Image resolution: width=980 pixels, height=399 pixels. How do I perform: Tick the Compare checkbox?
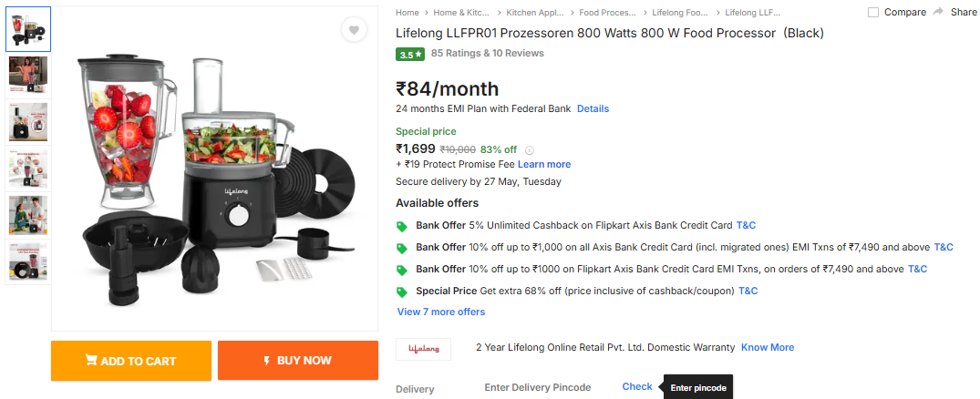pos(873,13)
